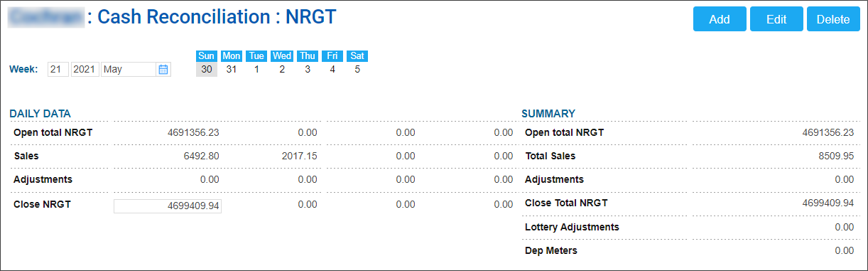Click the Lottery Adjustments label

[x=572, y=227]
